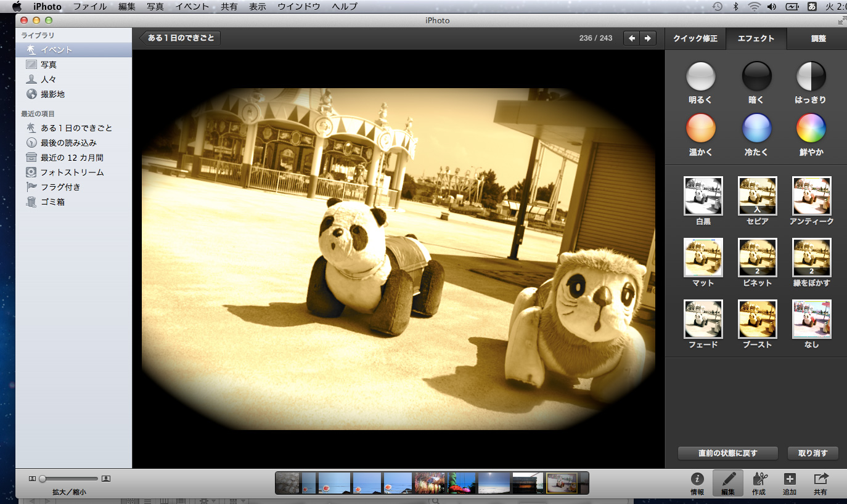Apply the 温かく (Warmer) orange ball
The height and width of the screenshot is (504, 847).
click(701, 128)
